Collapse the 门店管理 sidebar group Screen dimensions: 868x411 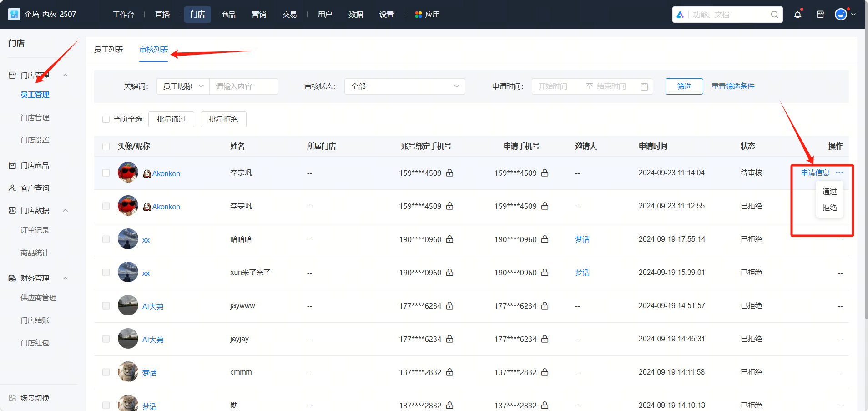pos(66,75)
